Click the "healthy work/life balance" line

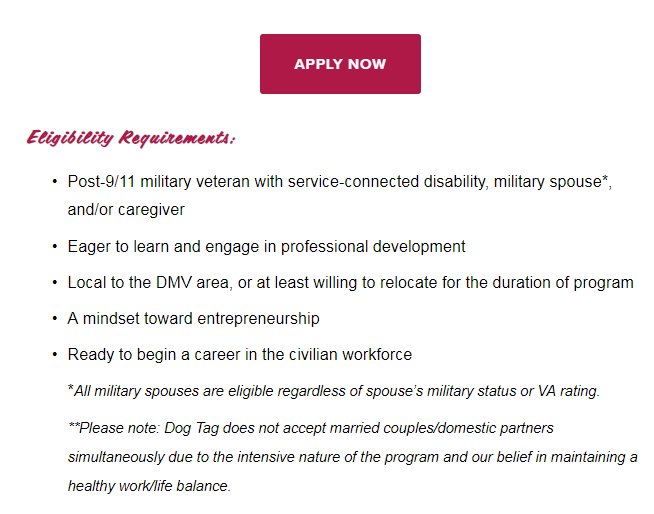(x=149, y=486)
